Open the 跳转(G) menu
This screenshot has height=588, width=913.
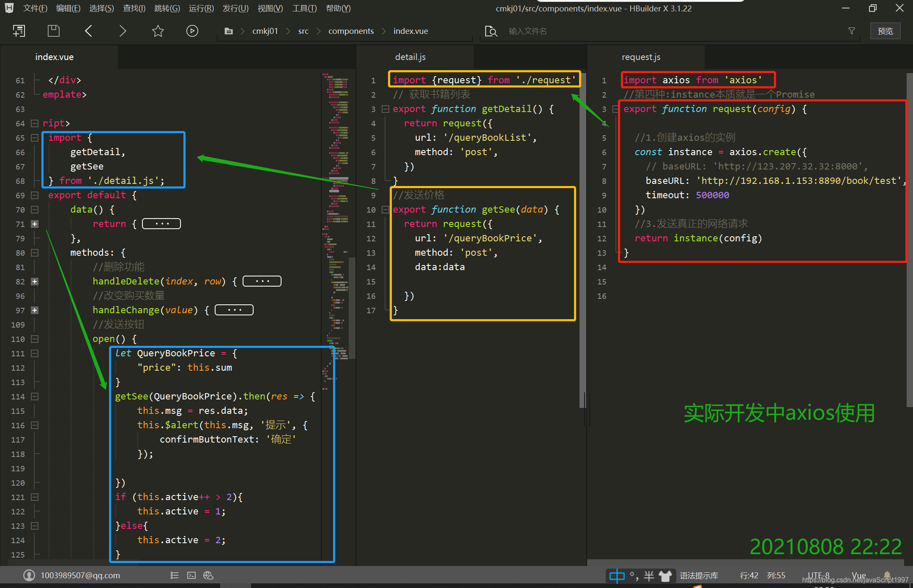coord(167,8)
